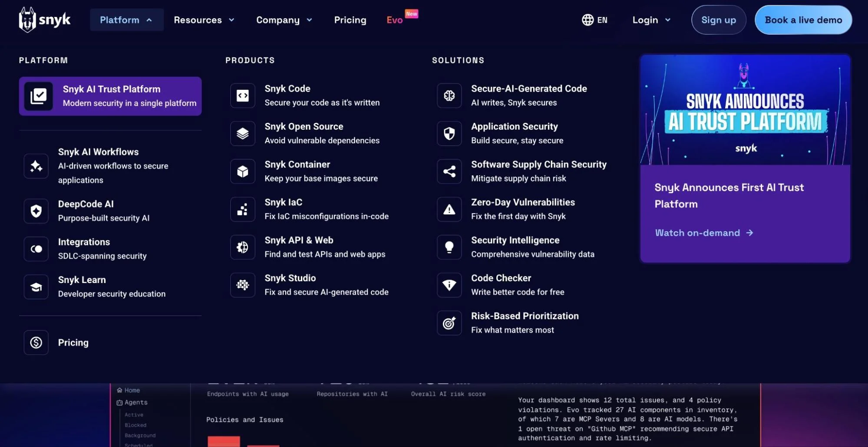Click the Snyk Container cube icon

click(x=242, y=171)
